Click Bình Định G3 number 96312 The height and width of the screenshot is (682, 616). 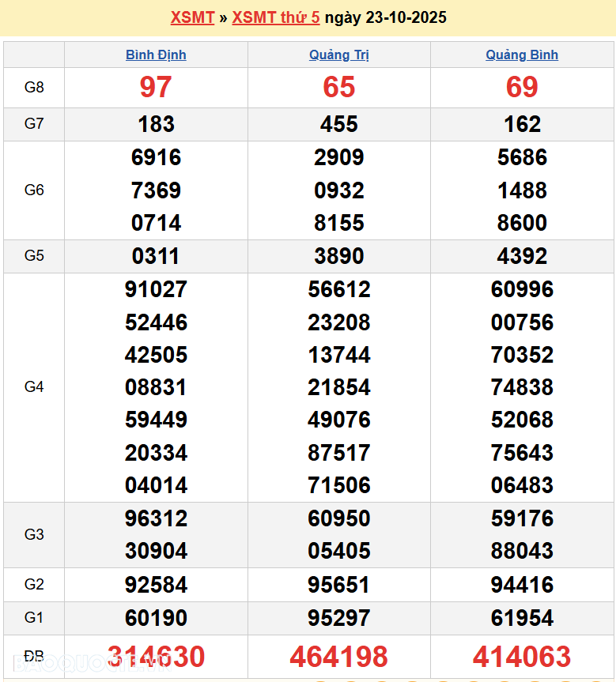tap(156, 518)
